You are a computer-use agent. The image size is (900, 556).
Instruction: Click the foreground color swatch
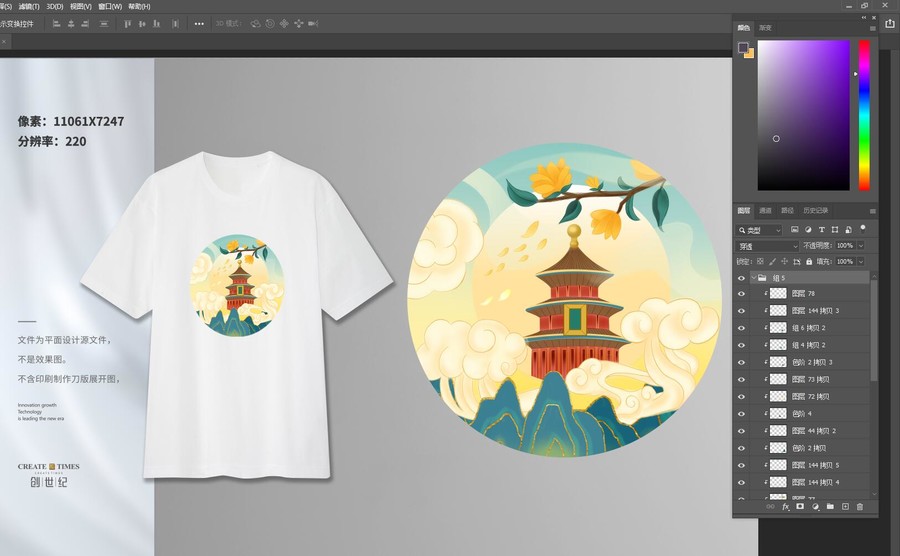[x=743, y=47]
